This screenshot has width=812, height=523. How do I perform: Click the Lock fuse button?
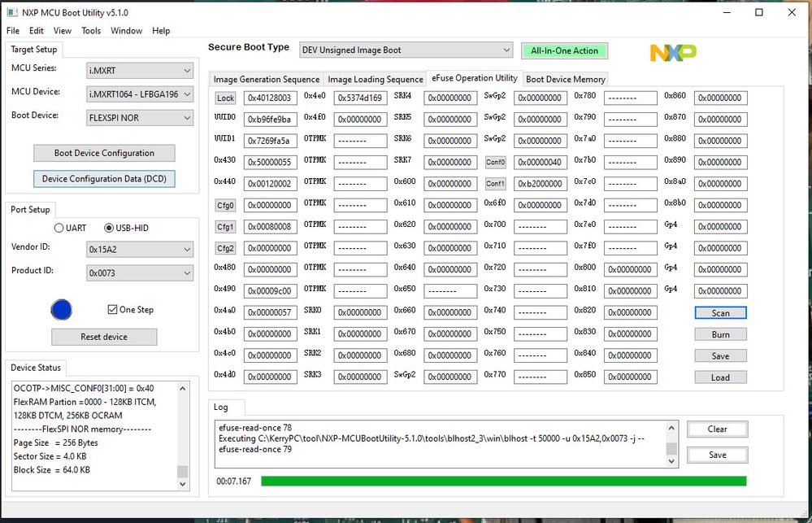226,98
